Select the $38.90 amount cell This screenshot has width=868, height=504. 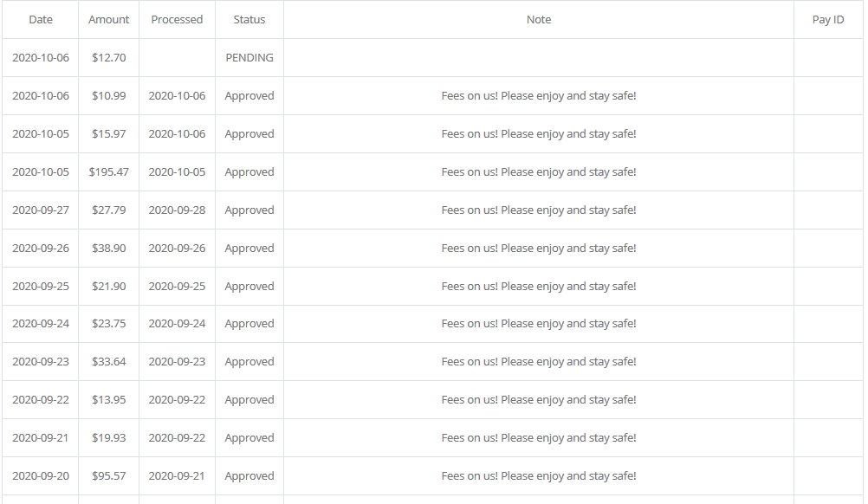109,249
